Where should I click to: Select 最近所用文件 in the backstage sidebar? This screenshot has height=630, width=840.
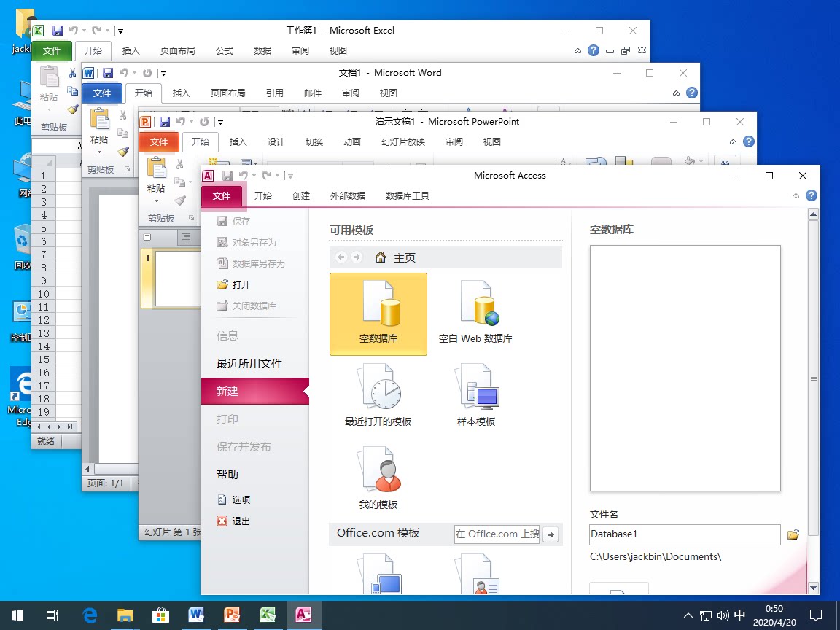(249, 363)
